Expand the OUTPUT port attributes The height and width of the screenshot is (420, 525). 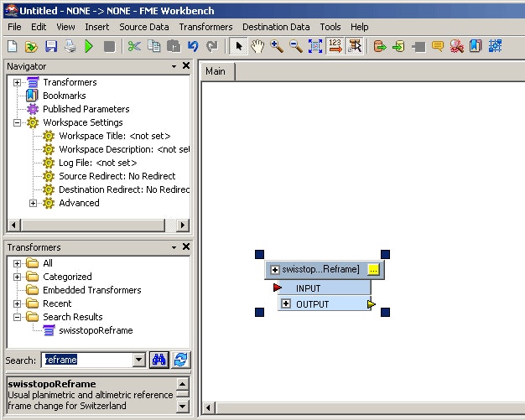(x=285, y=303)
